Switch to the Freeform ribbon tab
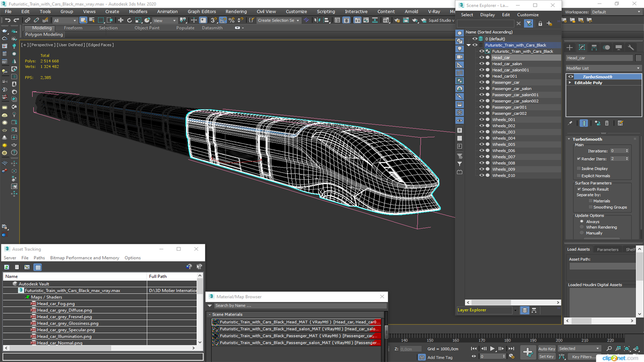644x362 pixels. pyautogui.click(x=73, y=28)
